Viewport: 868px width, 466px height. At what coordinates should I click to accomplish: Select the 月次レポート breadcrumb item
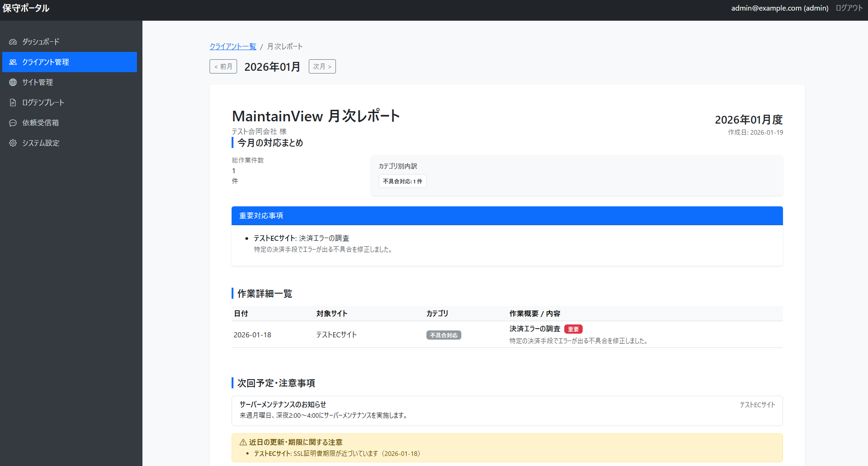coord(284,46)
